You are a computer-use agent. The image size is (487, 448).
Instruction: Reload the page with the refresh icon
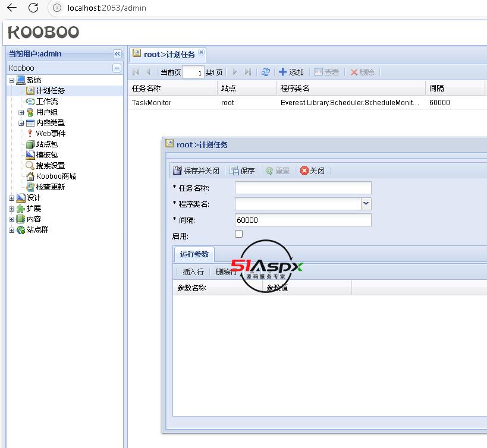33,8
